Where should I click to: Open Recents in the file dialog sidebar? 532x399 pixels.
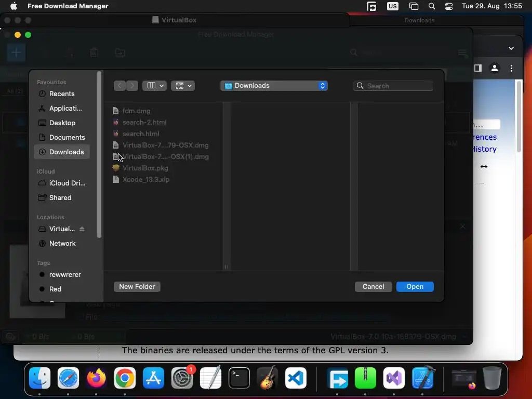click(61, 94)
